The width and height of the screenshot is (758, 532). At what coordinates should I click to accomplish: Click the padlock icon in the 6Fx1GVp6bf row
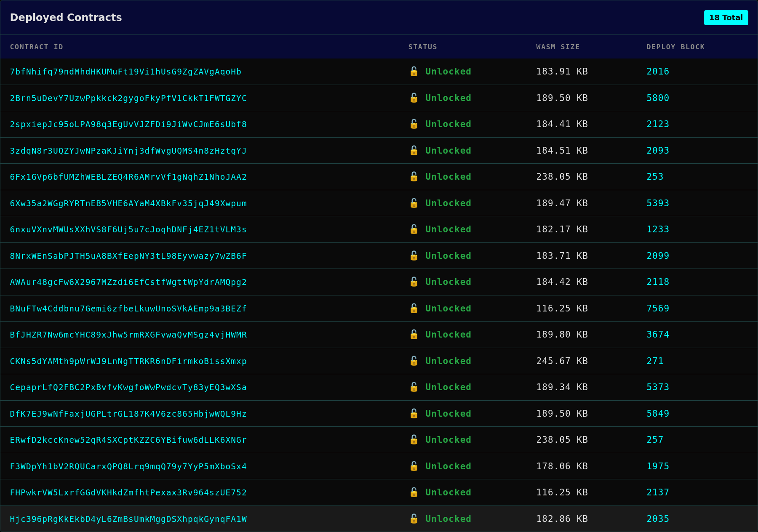tap(414, 176)
